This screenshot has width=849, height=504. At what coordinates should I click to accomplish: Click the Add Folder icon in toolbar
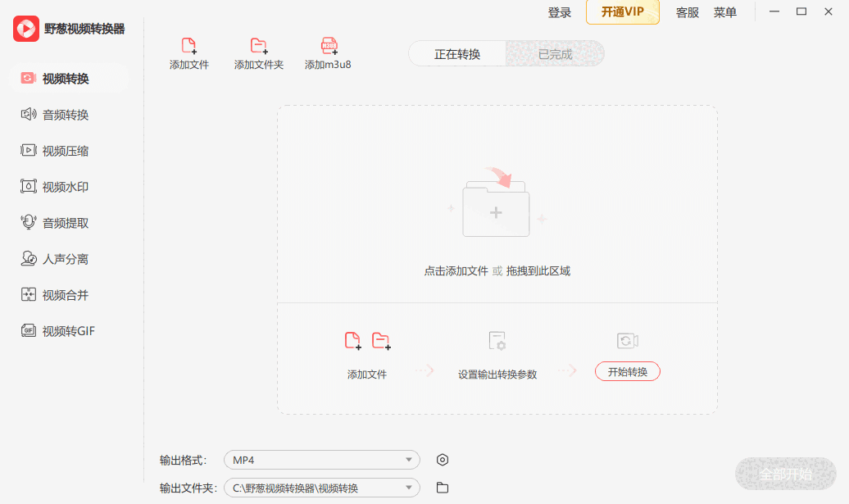[259, 47]
